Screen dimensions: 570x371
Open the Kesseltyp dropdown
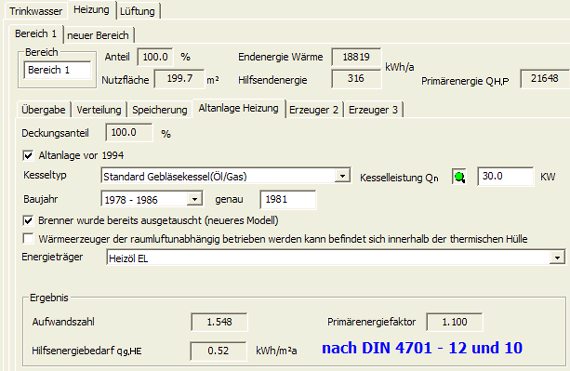(x=342, y=176)
